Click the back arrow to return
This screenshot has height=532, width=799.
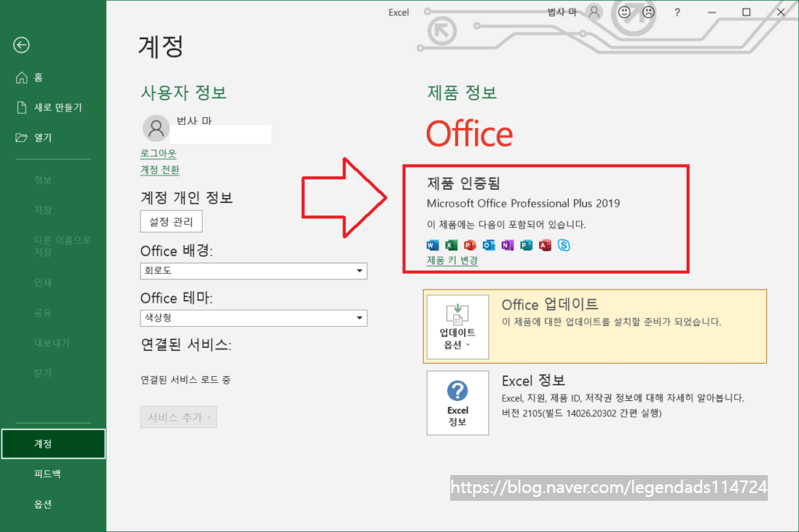21,44
